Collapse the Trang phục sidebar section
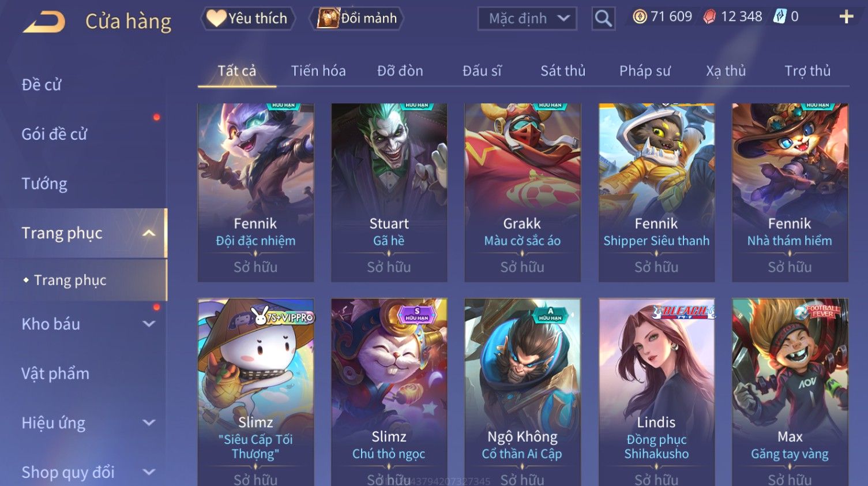Image resolution: width=868 pixels, height=486 pixels. (149, 233)
